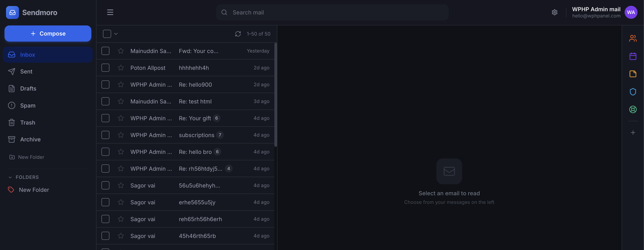Open the Sent folder
This screenshot has width=644, height=250.
pos(26,71)
